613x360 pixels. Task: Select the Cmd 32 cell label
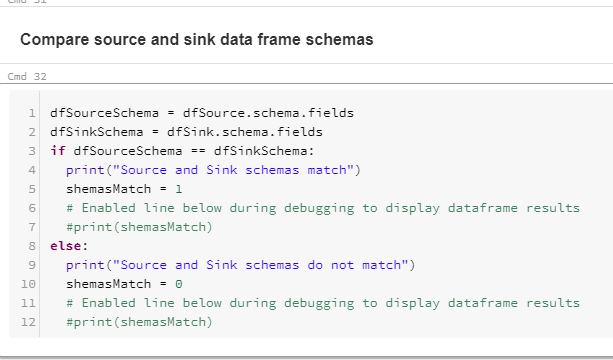(x=27, y=76)
